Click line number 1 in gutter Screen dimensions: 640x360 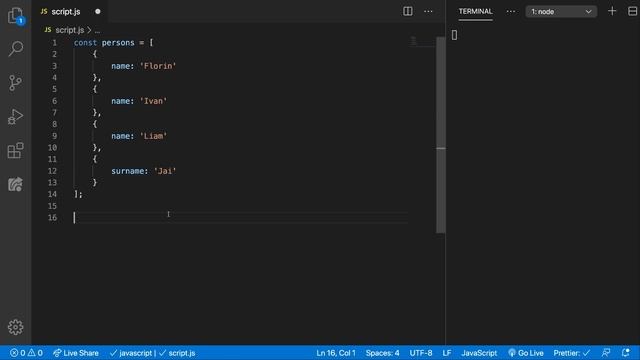[54, 42]
